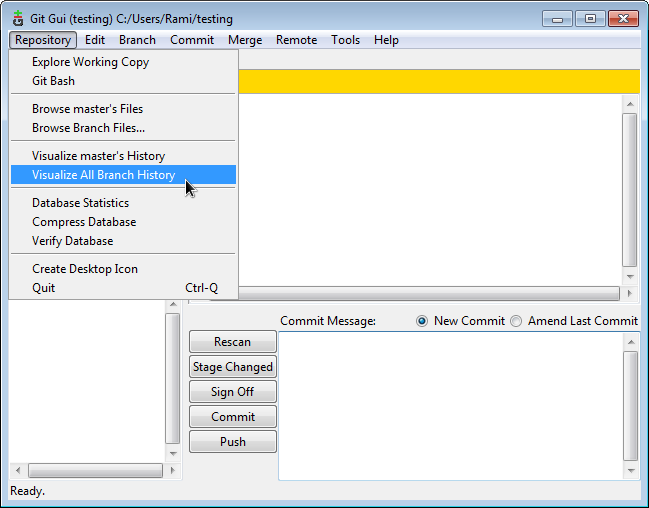Screen dimensions: 649x508
Task: Click the yellow diff header bar
Action: click(440, 82)
